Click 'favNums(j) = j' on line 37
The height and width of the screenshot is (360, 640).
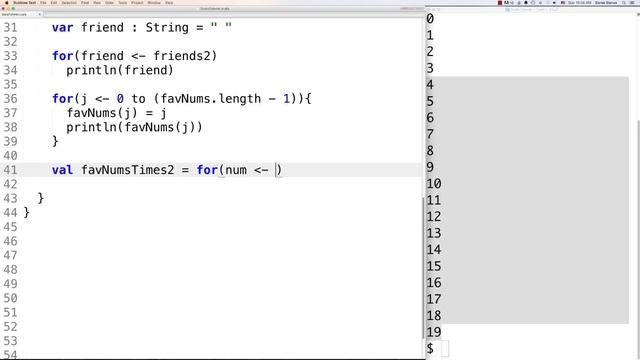[116, 113]
